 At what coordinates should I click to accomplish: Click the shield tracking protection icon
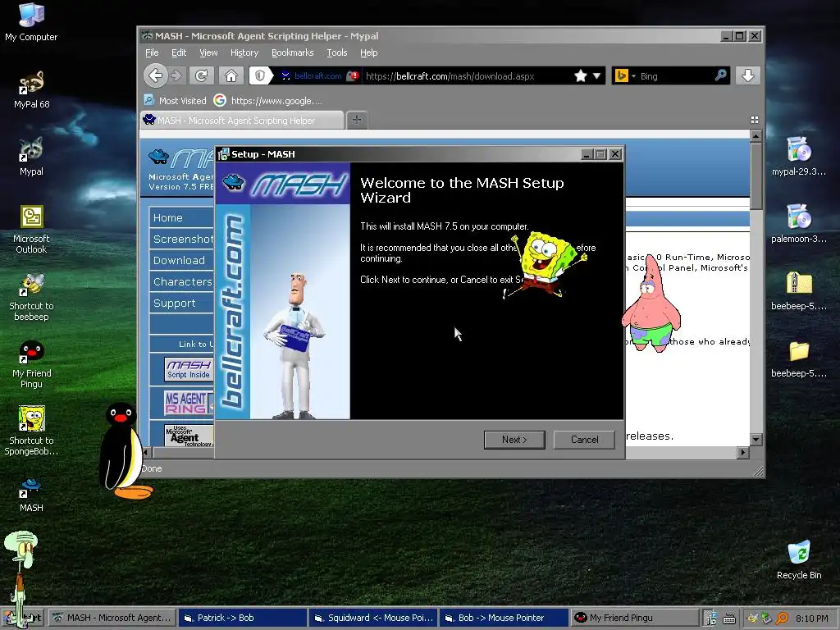point(260,76)
